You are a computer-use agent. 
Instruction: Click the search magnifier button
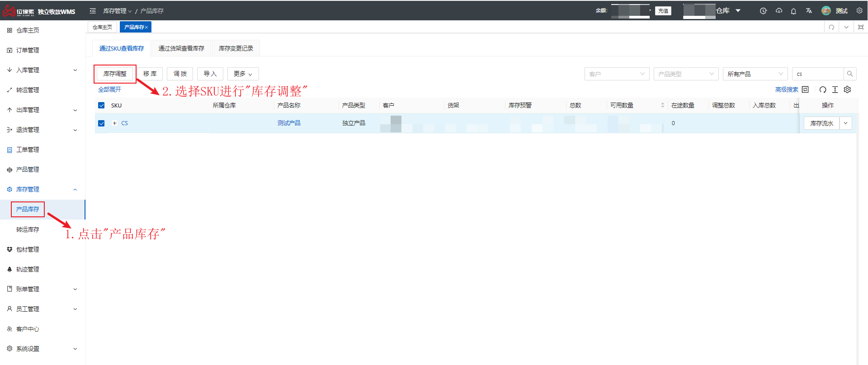click(x=850, y=74)
